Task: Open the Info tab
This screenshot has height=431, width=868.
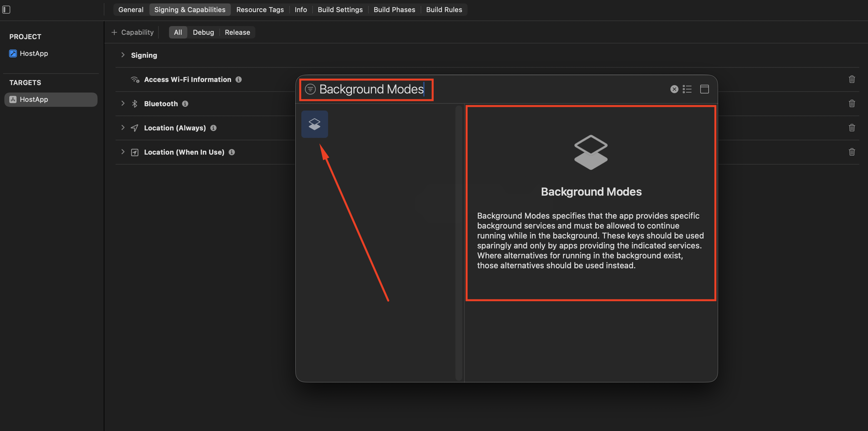Action: 300,9
